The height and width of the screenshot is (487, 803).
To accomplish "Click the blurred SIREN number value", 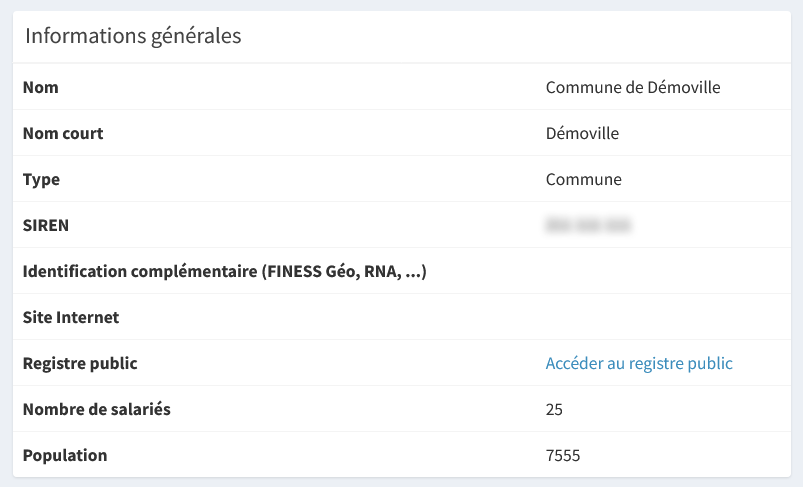I will point(588,226).
